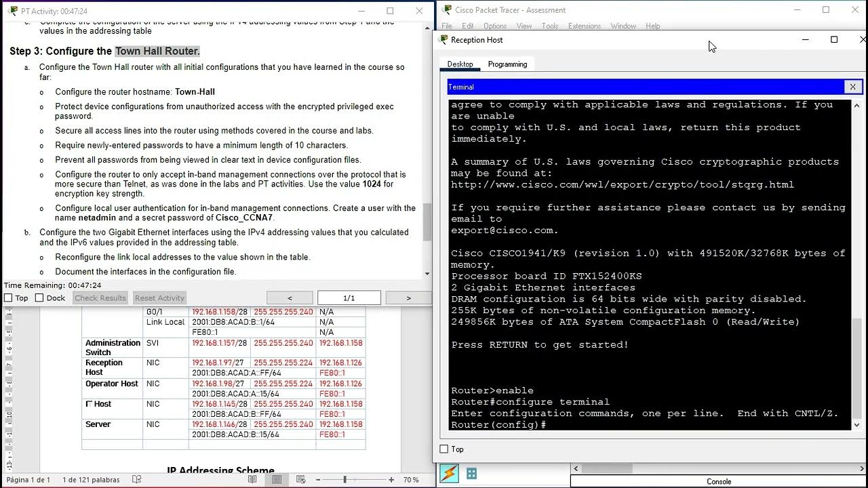Open the Options menu in Packet Tracer

tap(495, 26)
